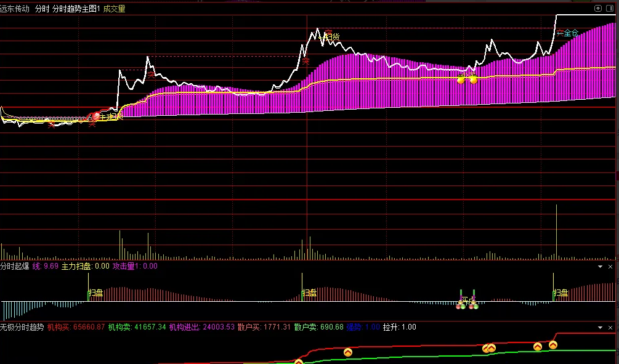
Task: Click the first gold ball marker on yellow line
Action: (461, 80)
